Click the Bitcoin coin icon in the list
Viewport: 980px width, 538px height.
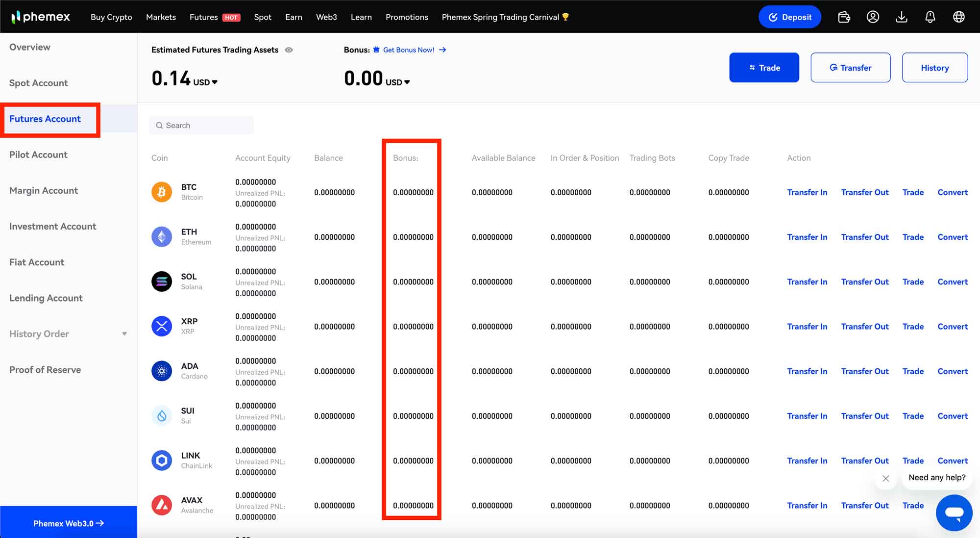click(x=161, y=192)
